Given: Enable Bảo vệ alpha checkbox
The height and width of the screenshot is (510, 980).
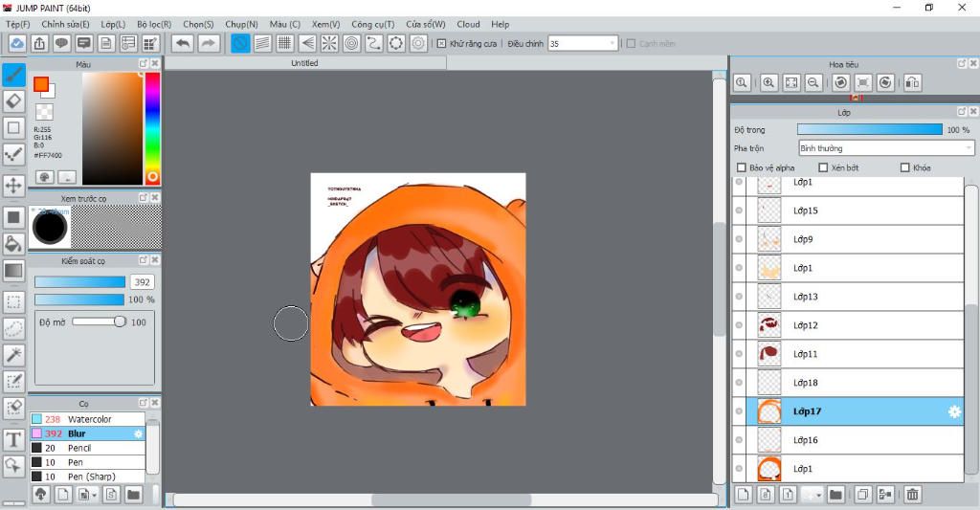Looking at the screenshot, I should [x=742, y=167].
